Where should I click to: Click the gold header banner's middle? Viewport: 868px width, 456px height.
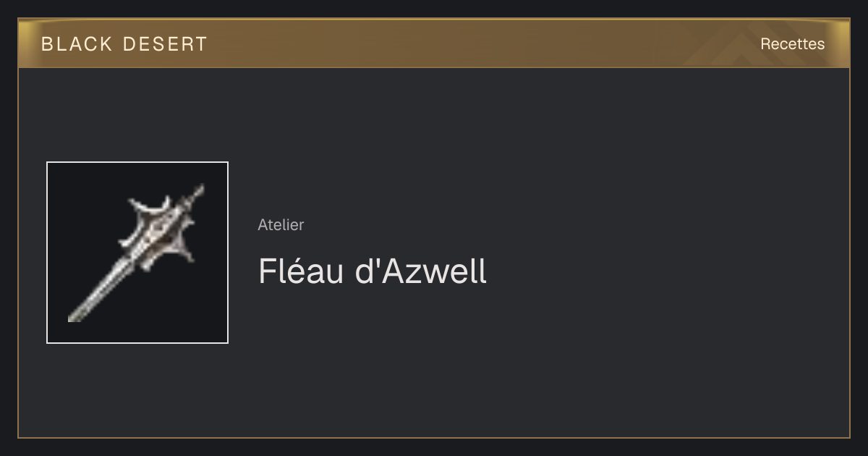pos(434,43)
